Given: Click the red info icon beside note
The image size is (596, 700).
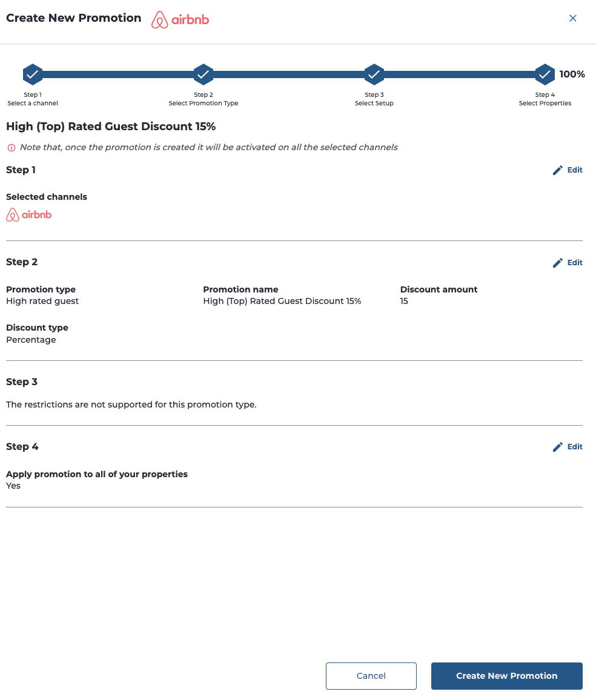Looking at the screenshot, I should pyautogui.click(x=12, y=148).
